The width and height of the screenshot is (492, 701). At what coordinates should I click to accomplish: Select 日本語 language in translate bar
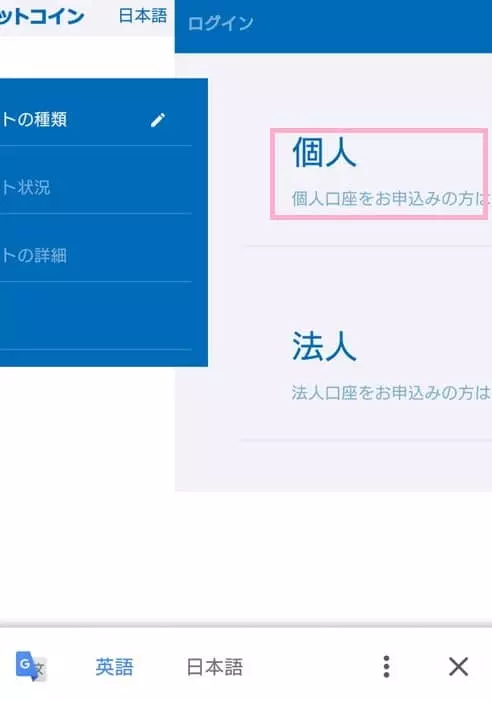coord(214,667)
